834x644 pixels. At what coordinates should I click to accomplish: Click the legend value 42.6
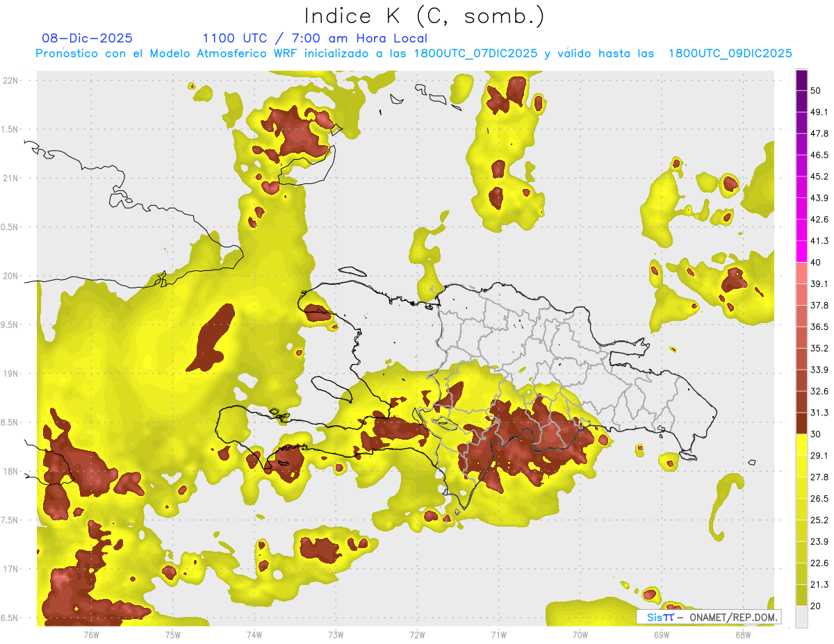coord(819,220)
